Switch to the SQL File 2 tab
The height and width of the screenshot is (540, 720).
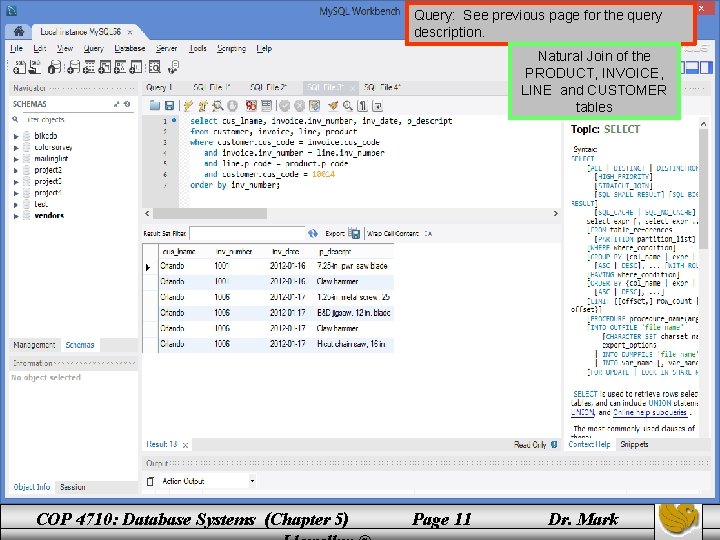point(268,87)
